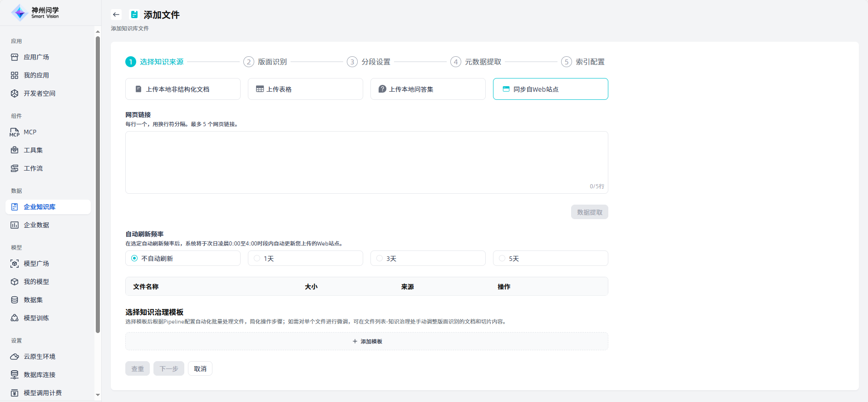Open 云原生环境 settings
This screenshot has width=868, height=402.
39,357
